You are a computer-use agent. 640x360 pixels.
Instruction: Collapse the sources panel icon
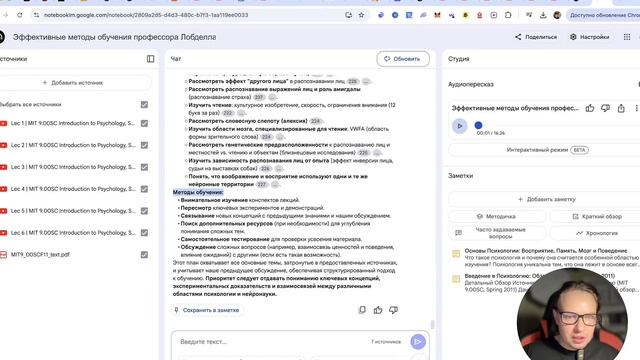pyautogui.click(x=151, y=59)
